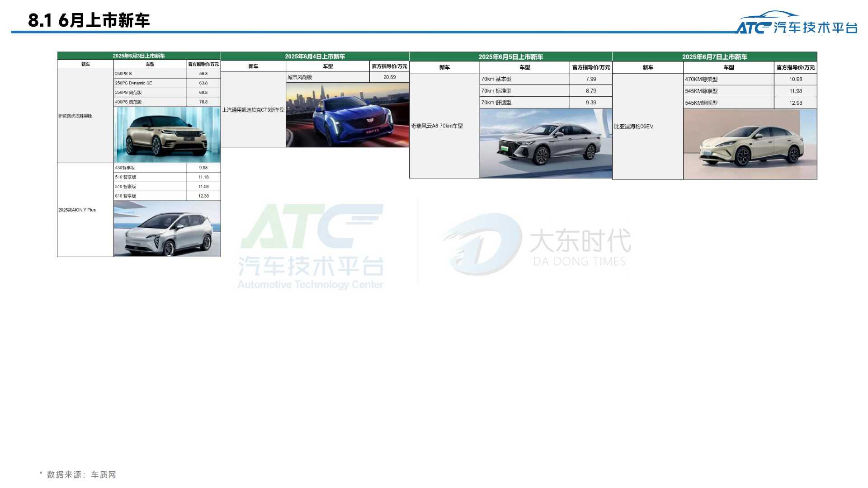Click the Range Rover Velar car photo
Screen dimensions: 868x488
point(167,135)
